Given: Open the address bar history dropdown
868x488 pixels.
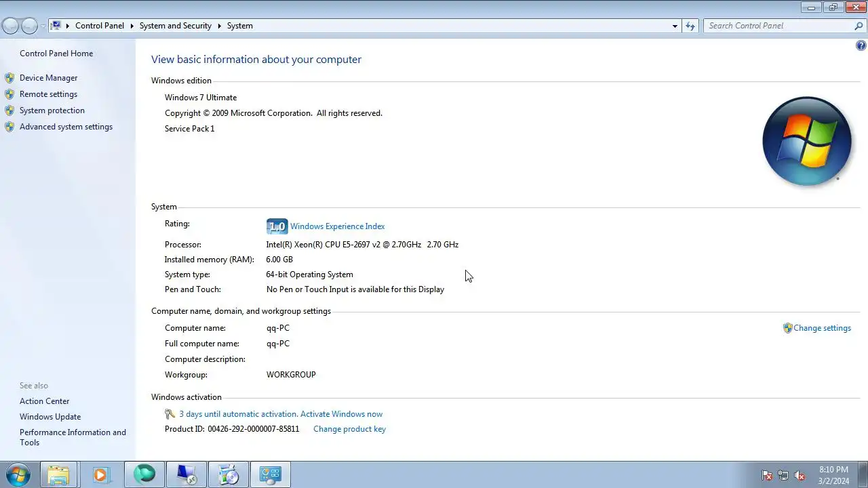Looking at the screenshot, I should point(675,26).
